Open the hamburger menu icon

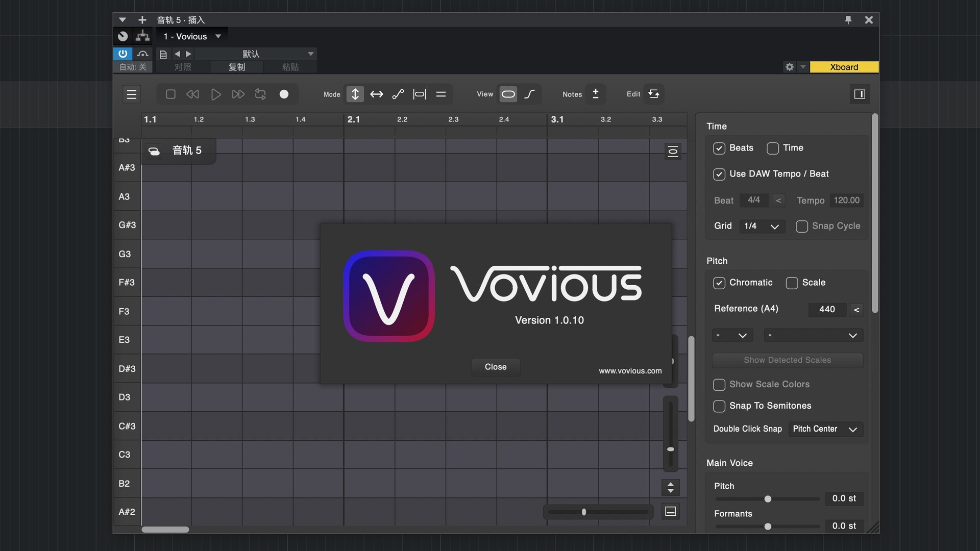(132, 94)
